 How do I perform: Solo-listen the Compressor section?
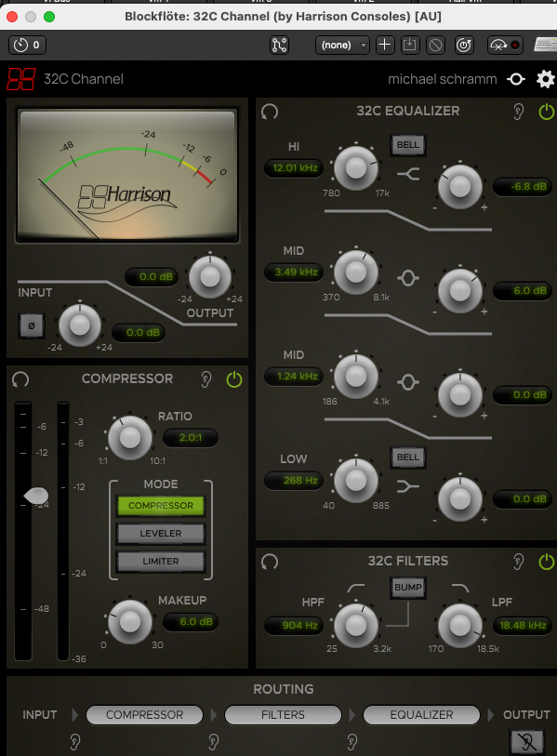click(206, 379)
